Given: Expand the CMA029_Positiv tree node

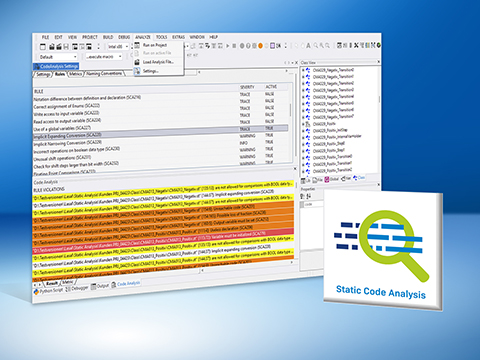Looking at the screenshot, I should 303,124.
